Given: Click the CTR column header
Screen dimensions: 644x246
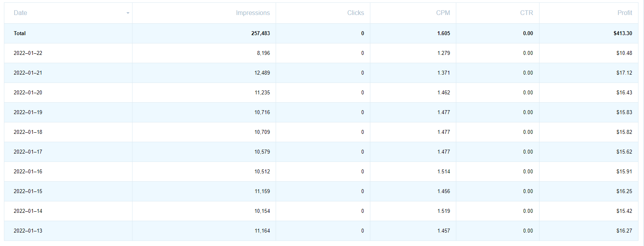Looking at the screenshot, I should (526, 13).
